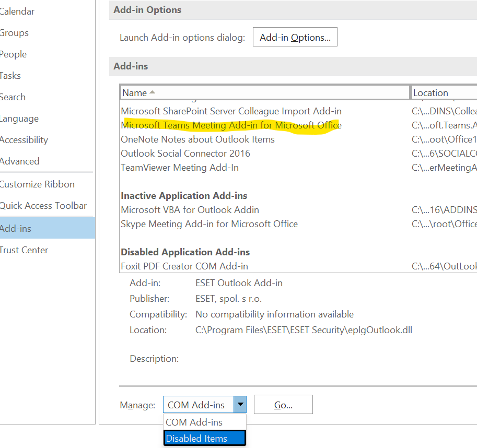Click the No compatibility information available text
The image size is (477, 448).
[275, 314]
